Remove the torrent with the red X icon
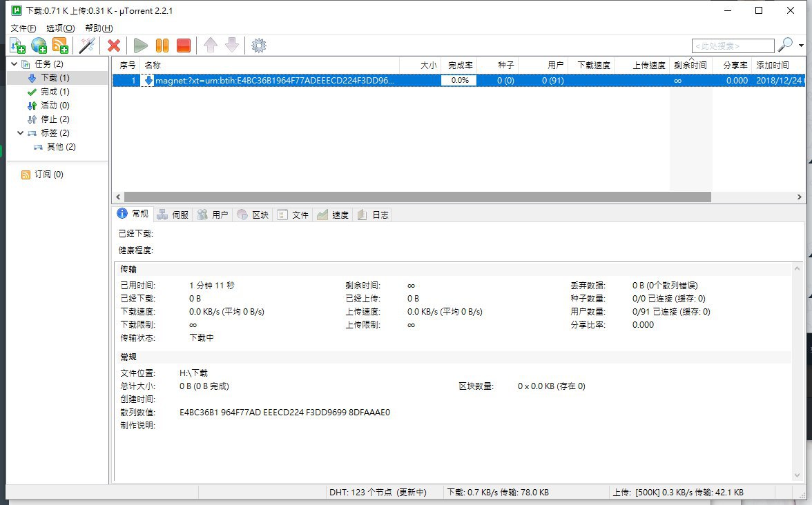This screenshot has width=812, height=505. pyautogui.click(x=114, y=46)
